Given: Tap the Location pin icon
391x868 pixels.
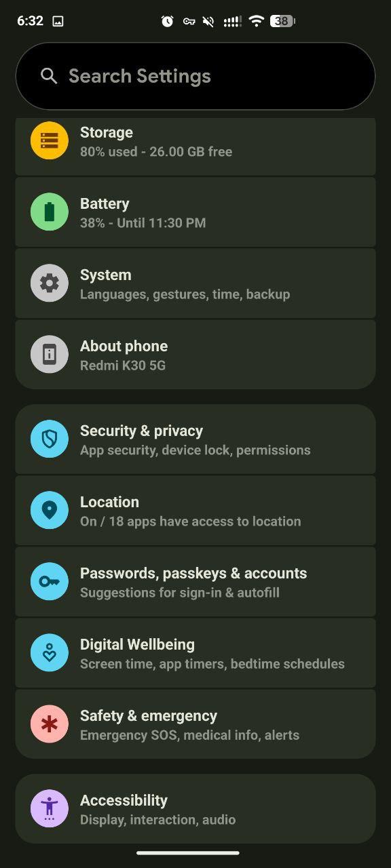Looking at the screenshot, I should pos(50,510).
